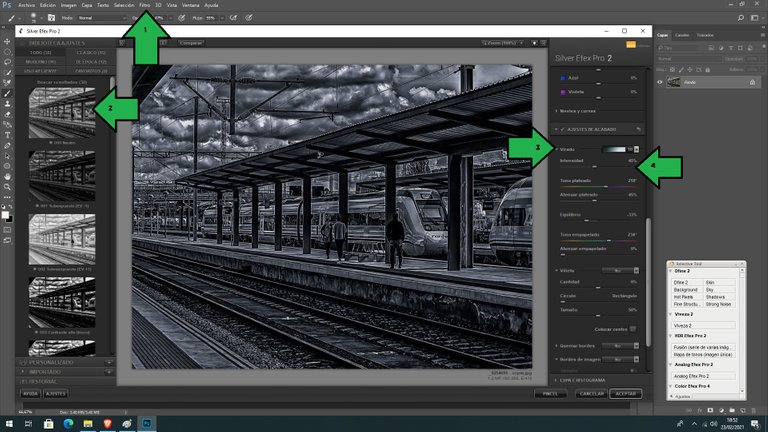
Task: Click the Aceptar button
Action: (x=625, y=394)
